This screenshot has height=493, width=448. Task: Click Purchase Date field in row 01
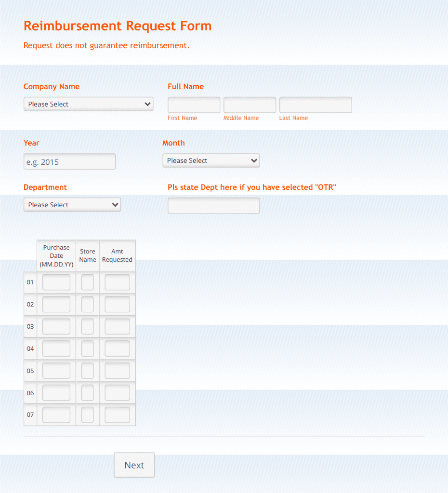56,282
